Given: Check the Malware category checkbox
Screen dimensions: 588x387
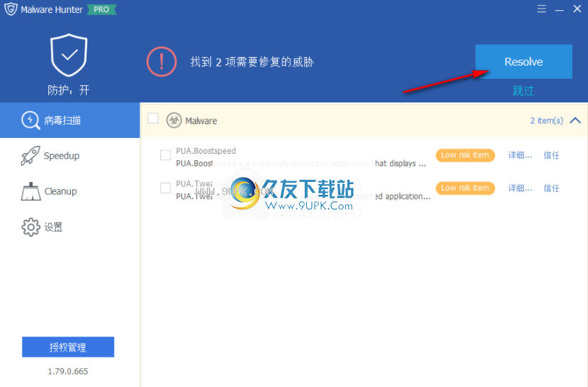Looking at the screenshot, I should 153,118.
